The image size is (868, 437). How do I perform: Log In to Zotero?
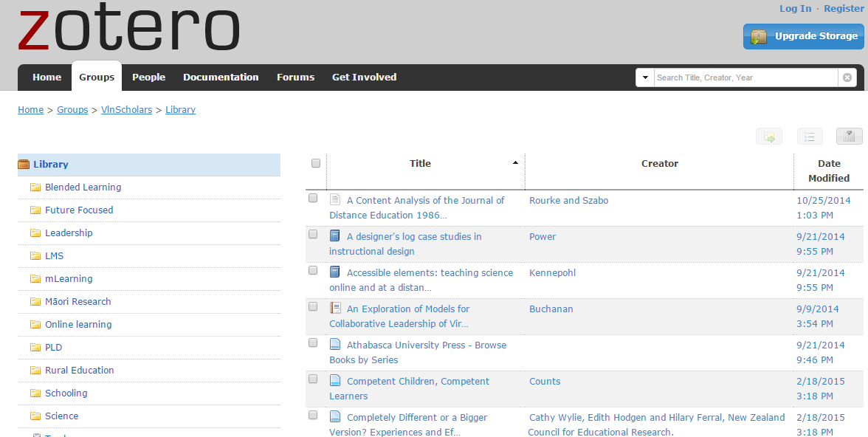pyautogui.click(x=795, y=8)
